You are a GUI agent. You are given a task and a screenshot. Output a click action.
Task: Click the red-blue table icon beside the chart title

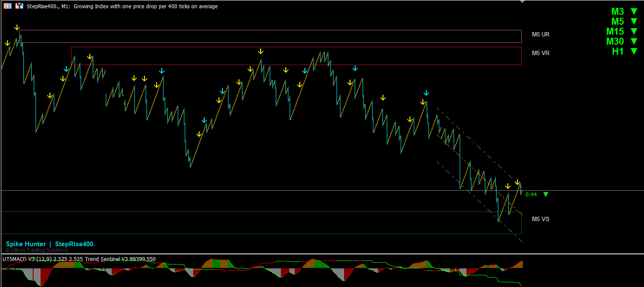coord(7,6)
